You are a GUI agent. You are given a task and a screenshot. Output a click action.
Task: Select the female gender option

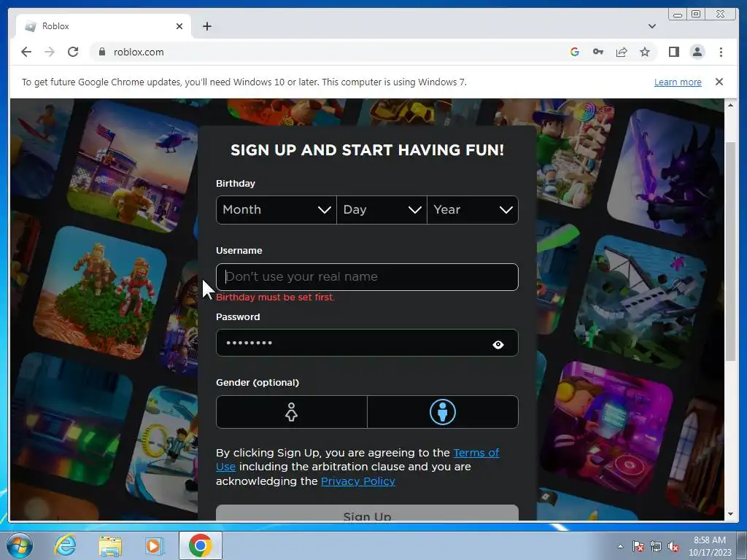[292, 412]
